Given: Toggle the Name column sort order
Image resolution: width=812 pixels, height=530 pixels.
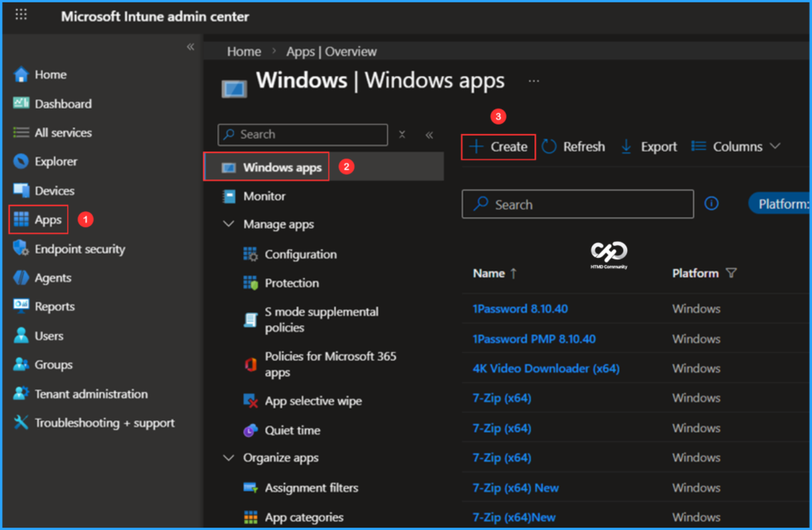Looking at the screenshot, I should coord(494,273).
